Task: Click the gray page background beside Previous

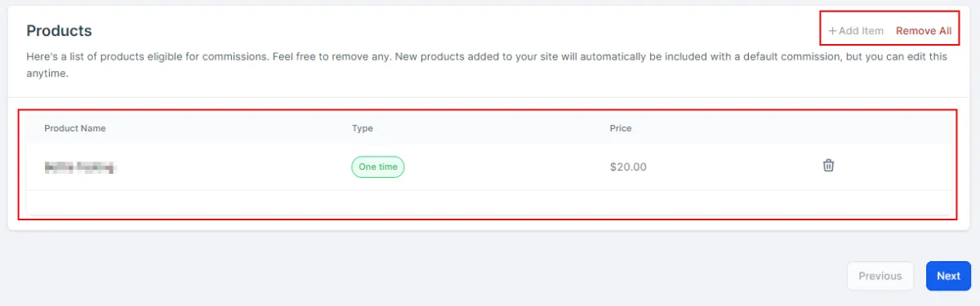Action: tap(735, 276)
